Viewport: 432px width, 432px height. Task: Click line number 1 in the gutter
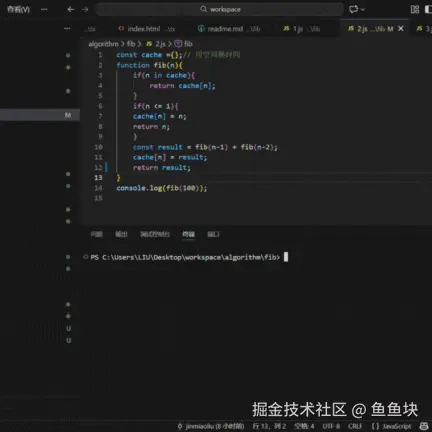100,55
